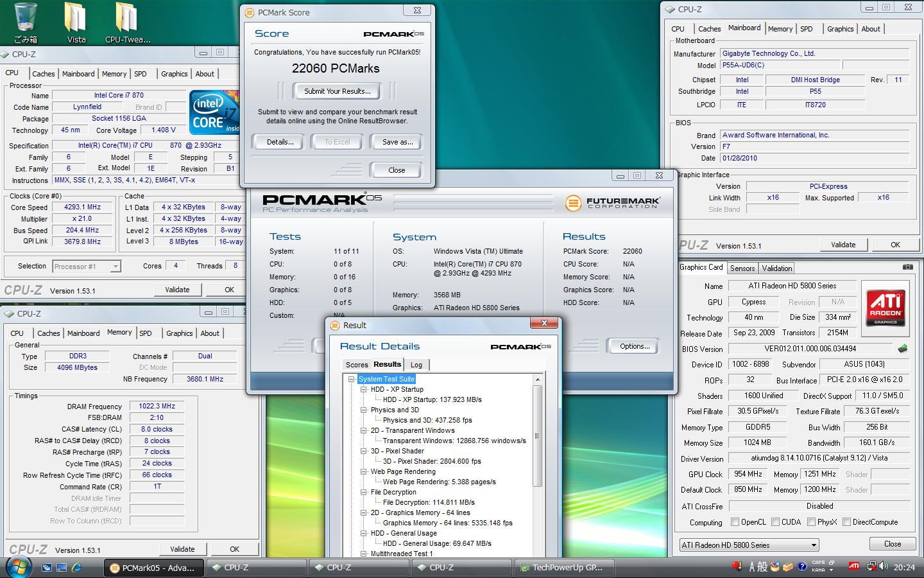Click the ATI tray icon
The width and height of the screenshot is (924, 578).
pyautogui.click(x=853, y=566)
